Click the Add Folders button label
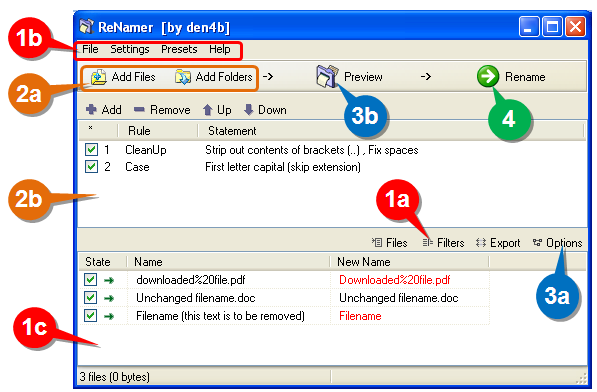This screenshot has width=597, height=392. (224, 77)
